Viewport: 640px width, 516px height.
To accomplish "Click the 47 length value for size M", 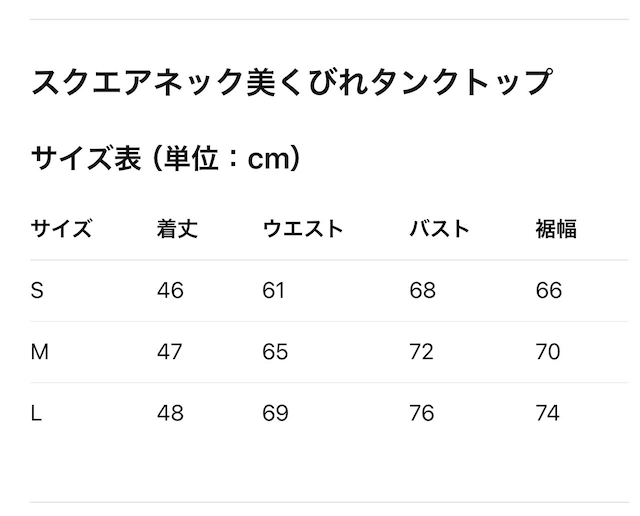I will pos(171,352).
